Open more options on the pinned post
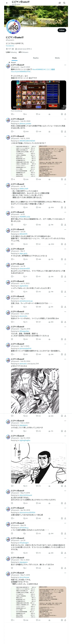Screen dimensions: 72x644 (65, 65)
